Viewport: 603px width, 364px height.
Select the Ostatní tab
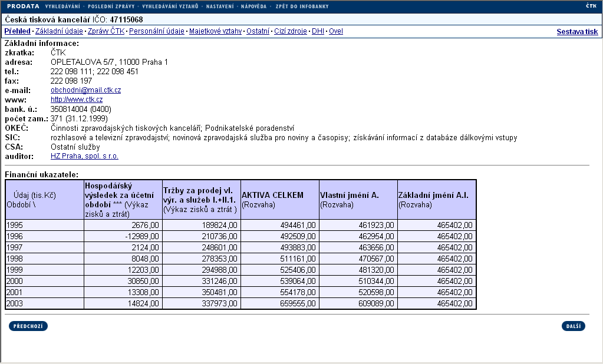[x=258, y=31]
